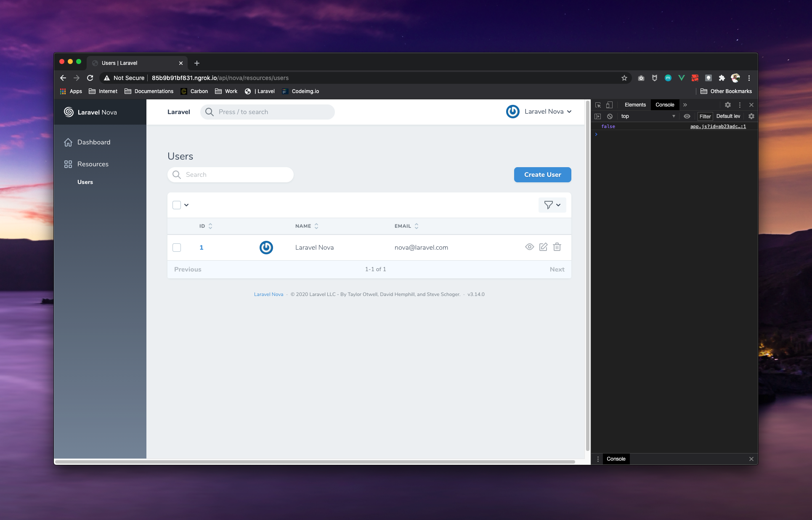This screenshot has width=812, height=520.
Task: Click the Dashboard home icon in sidebar
Action: 68,142
